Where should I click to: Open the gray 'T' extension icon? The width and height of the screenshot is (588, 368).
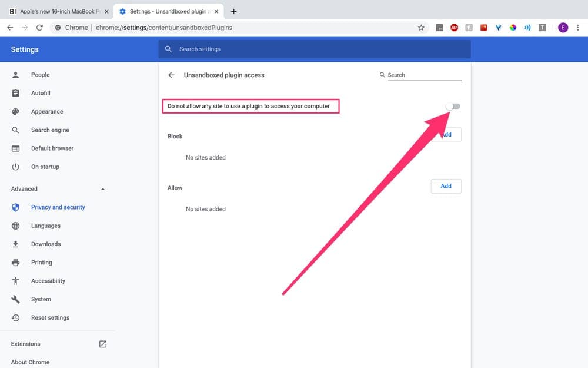coord(542,28)
